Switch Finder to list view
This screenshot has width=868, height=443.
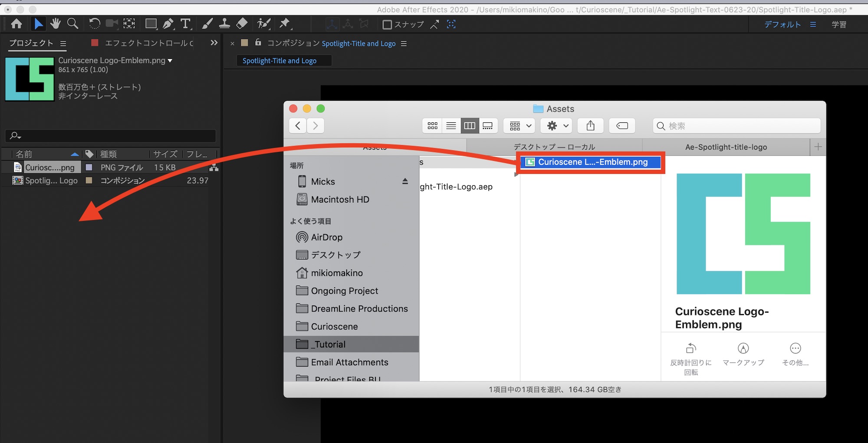(x=451, y=126)
